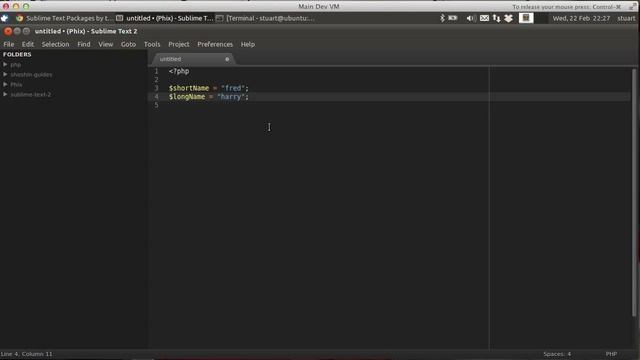Select the sublime-text-2 folder name
This screenshot has width=640, height=360.
click(31, 95)
